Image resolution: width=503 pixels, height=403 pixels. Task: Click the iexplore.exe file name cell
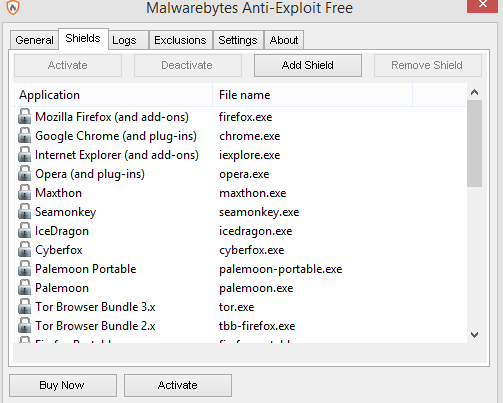[250, 155]
